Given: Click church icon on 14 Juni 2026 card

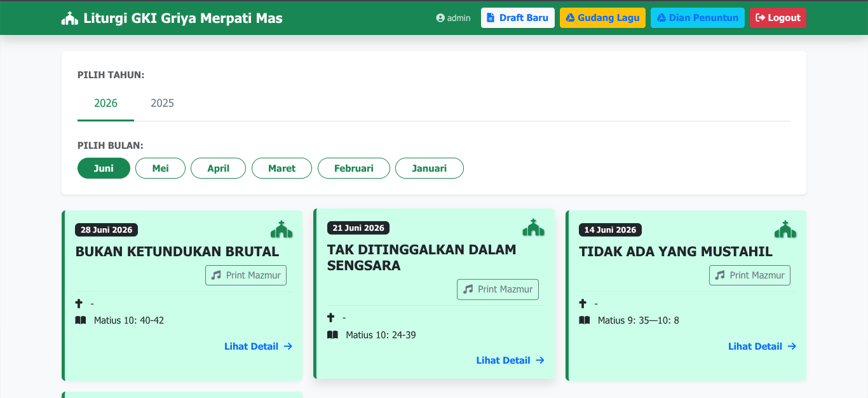Looking at the screenshot, I should [785, 230].
